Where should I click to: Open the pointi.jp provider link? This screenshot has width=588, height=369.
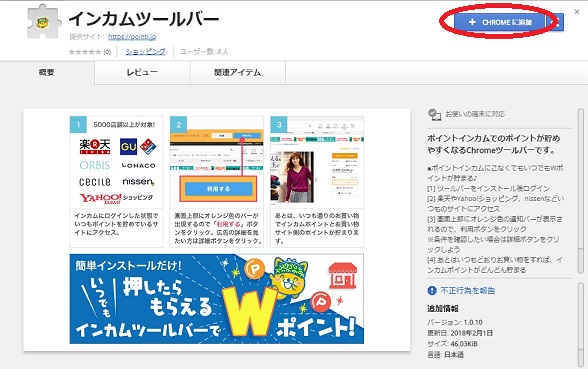tap(132, 37)
